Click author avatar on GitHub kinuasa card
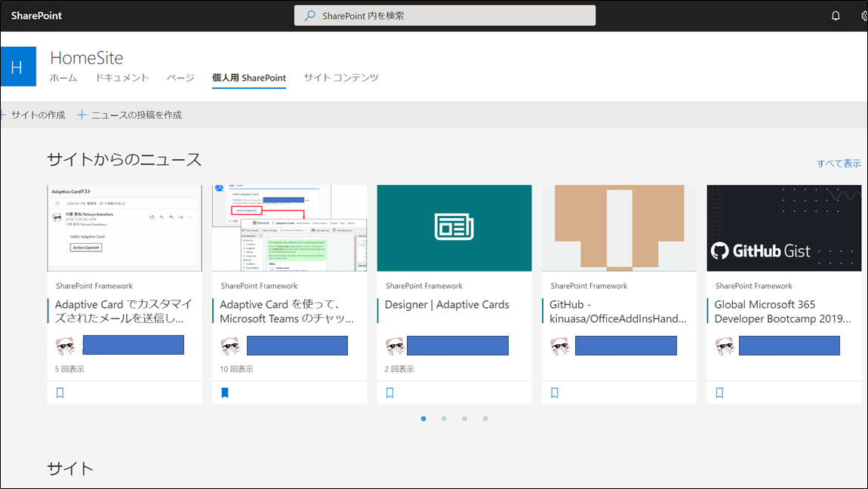 pos(560,346)
